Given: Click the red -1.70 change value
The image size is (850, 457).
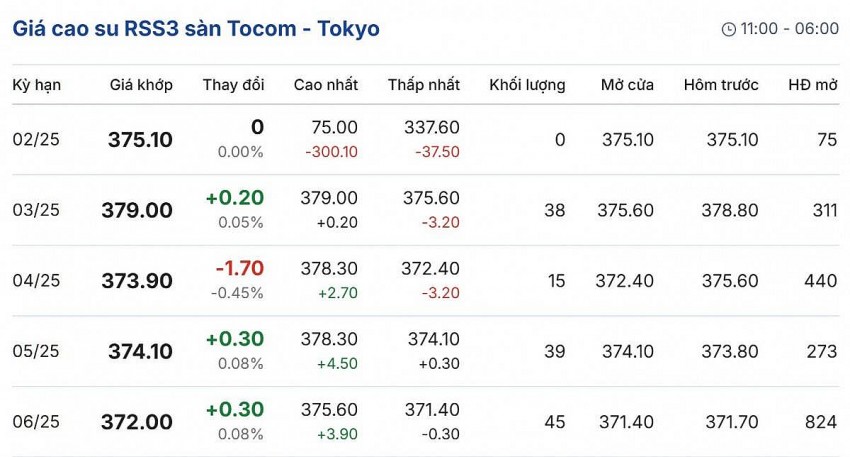Looking at the screenshot, I should [240, 268].
